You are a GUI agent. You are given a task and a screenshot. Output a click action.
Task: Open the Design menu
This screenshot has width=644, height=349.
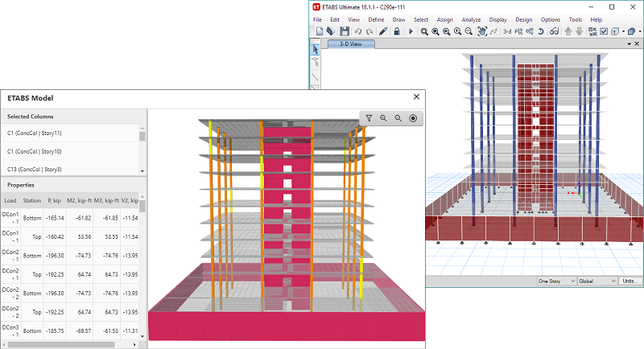point(524,19)
